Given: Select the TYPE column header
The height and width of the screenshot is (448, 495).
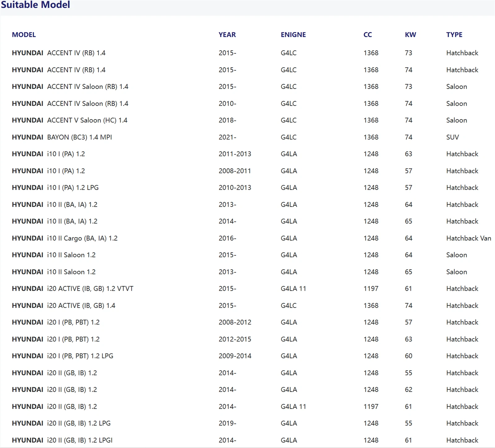Looking at the screenshot, I should [x=454, y=35].
